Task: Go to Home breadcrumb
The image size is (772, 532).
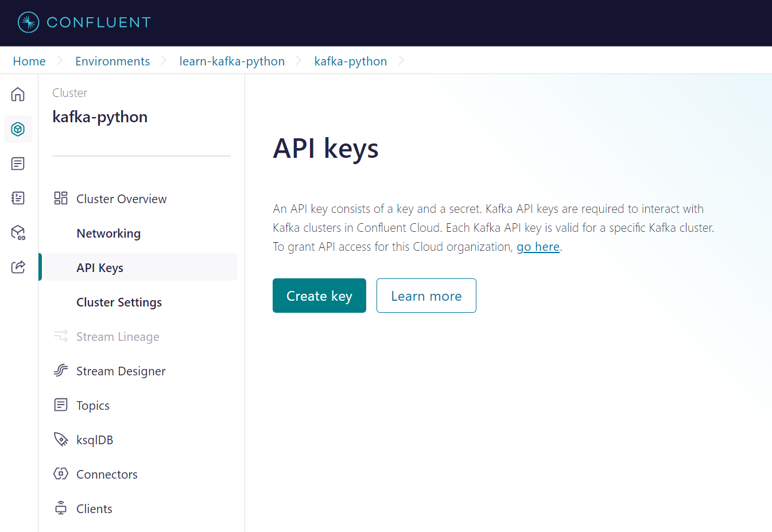Action: click(29, 61)
